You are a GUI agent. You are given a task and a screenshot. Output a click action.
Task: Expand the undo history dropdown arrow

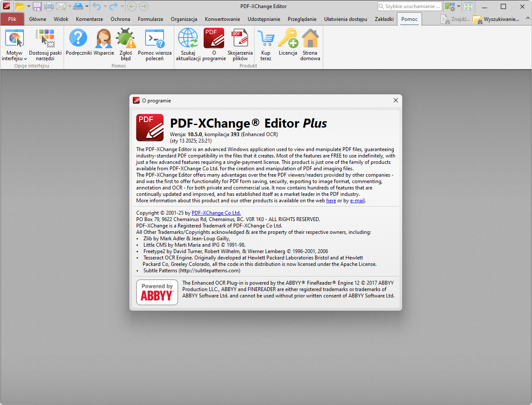(105, 6)
